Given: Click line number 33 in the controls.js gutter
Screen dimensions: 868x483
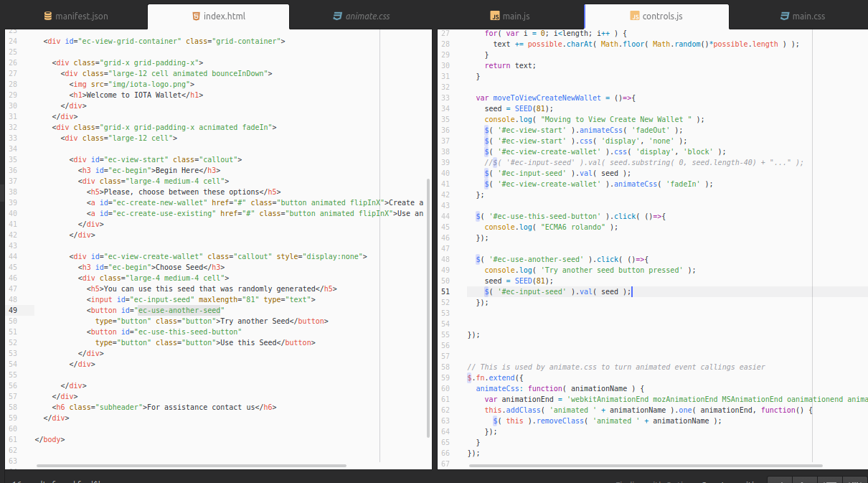Looking at the screenshot, I should (445, 98).
